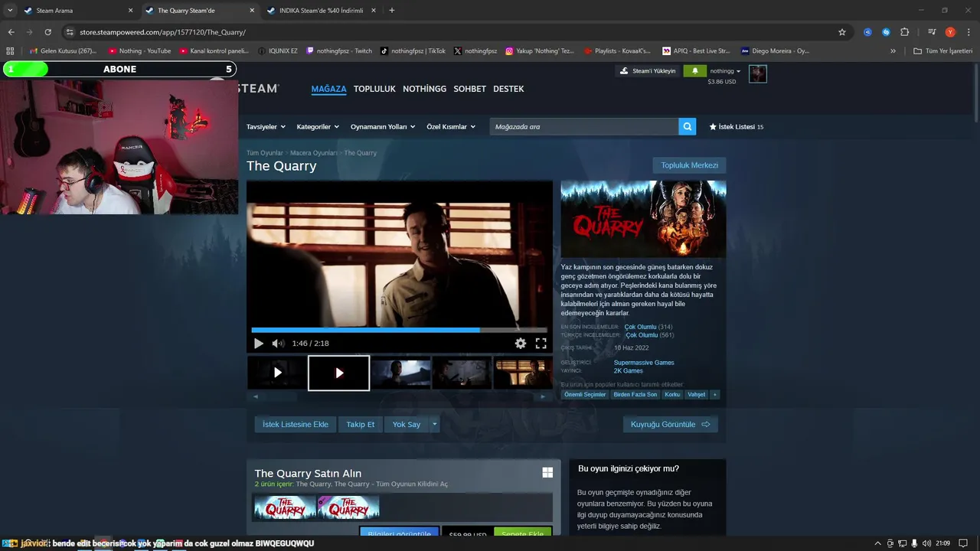Expand Oynamanın Yolları dropdown
This screenshot has height=551, width=980.
point(383,126)
